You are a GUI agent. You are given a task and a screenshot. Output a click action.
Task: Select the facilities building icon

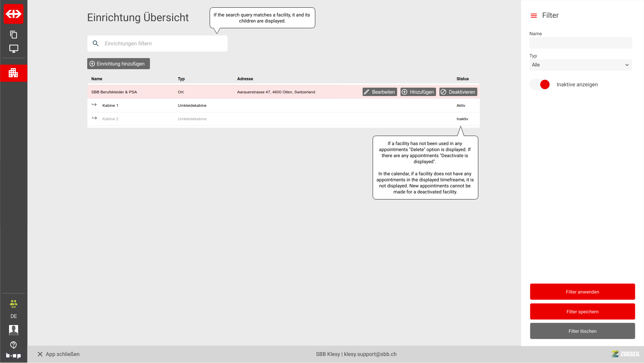click(13, 73)
